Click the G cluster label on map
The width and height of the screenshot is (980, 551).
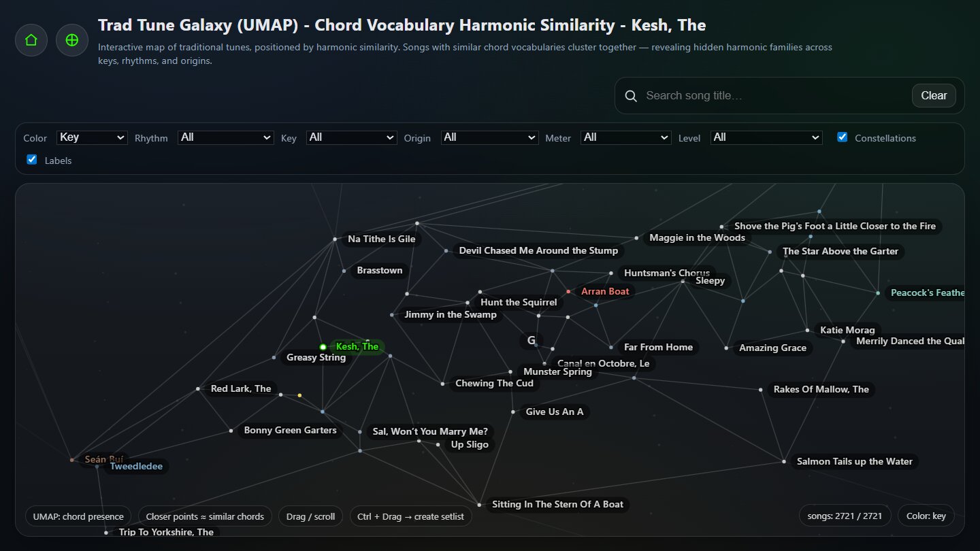pos(532,340)
